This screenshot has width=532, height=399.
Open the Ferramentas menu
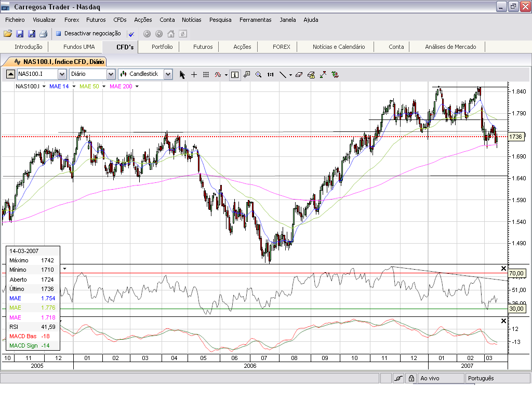click(x=255, y=20)
